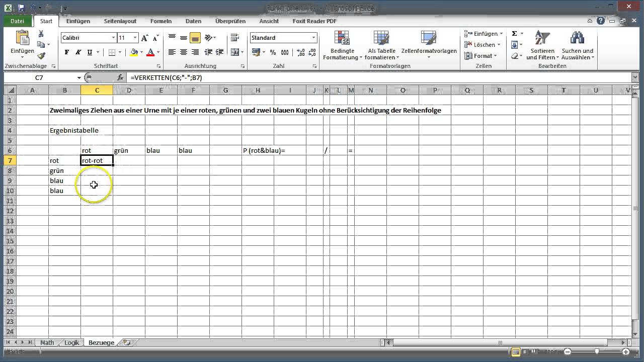Apply percent number format
The height and width of the screenshot is (362, 644).
273,52
